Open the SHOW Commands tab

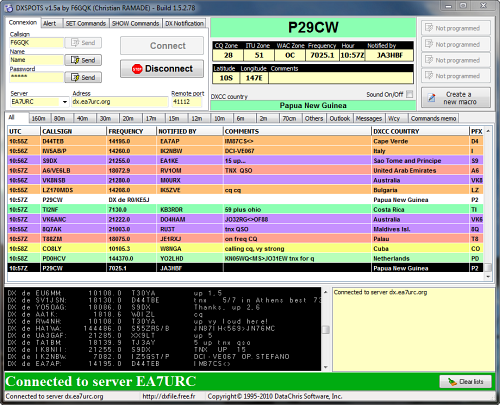pos(135,23)
